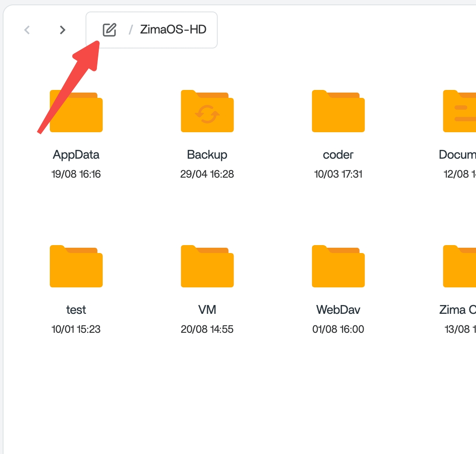
Task: Go forward with the right arrow
Action: [x=63, y=30]
